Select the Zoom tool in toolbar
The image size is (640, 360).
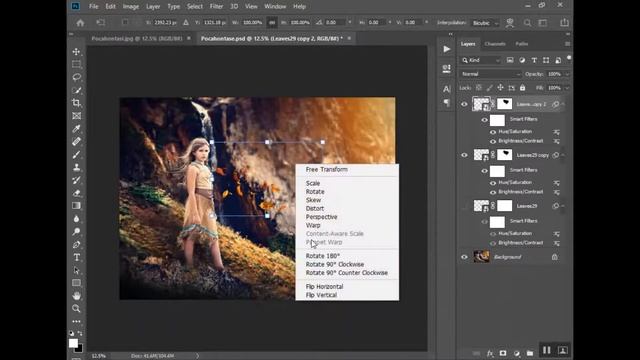[x=76, y=309]
